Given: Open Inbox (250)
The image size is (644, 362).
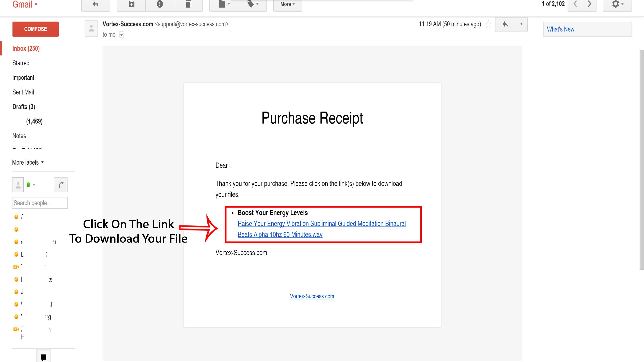Looking at the screenshot, I should pyautogui.click(x=26, y=48).
